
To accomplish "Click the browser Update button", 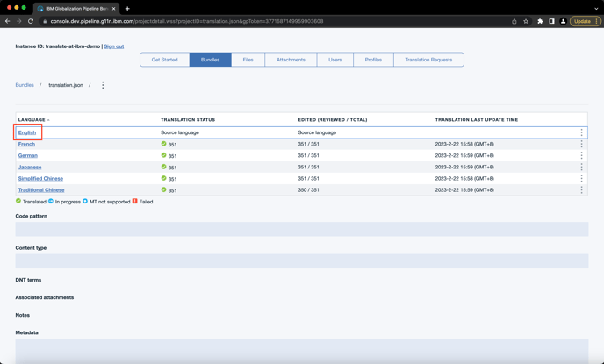I will coord(585,21).
